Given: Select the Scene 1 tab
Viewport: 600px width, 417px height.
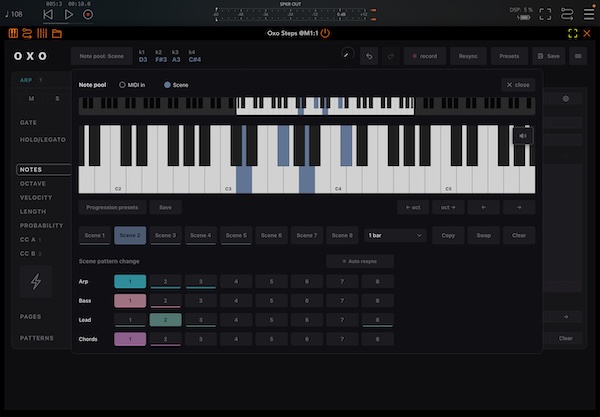Looking at the screenshot, I should tap(95, 235).
